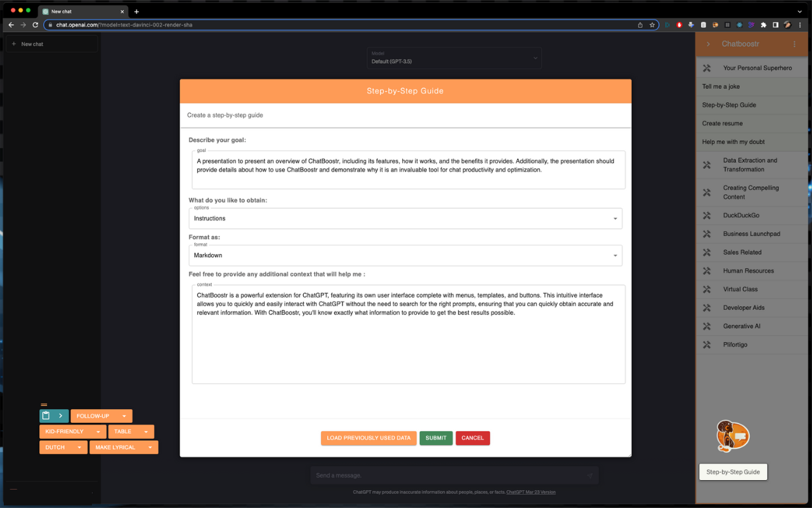Start a New chat in ChatGPT sidebar

pyautogui.click(x=52, y=44)
